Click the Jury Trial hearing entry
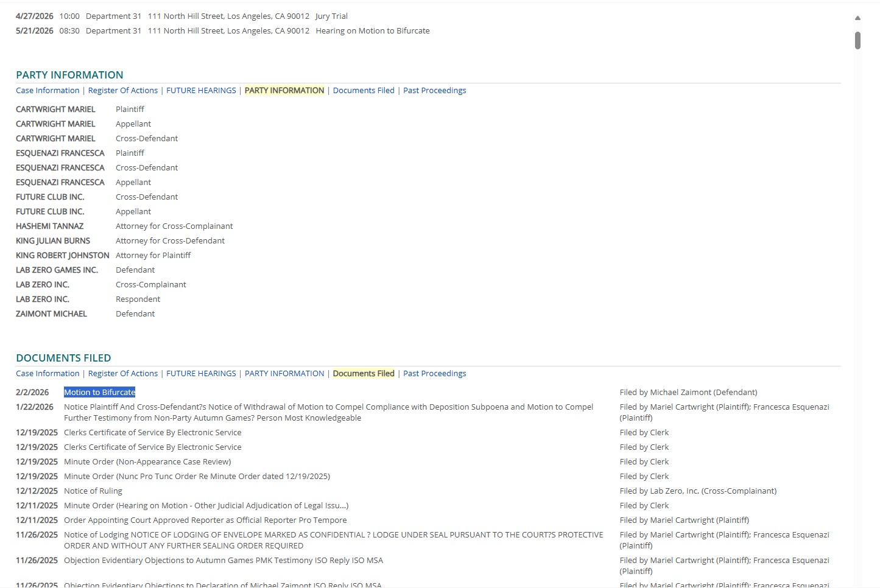880x588 pixels. pos(331,16)
